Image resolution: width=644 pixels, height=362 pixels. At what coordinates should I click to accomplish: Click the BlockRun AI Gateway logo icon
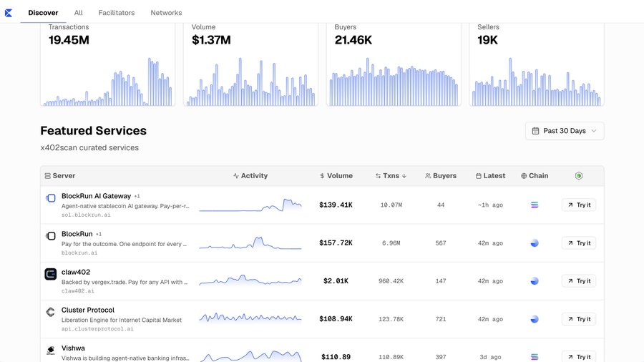coord(51,198)
